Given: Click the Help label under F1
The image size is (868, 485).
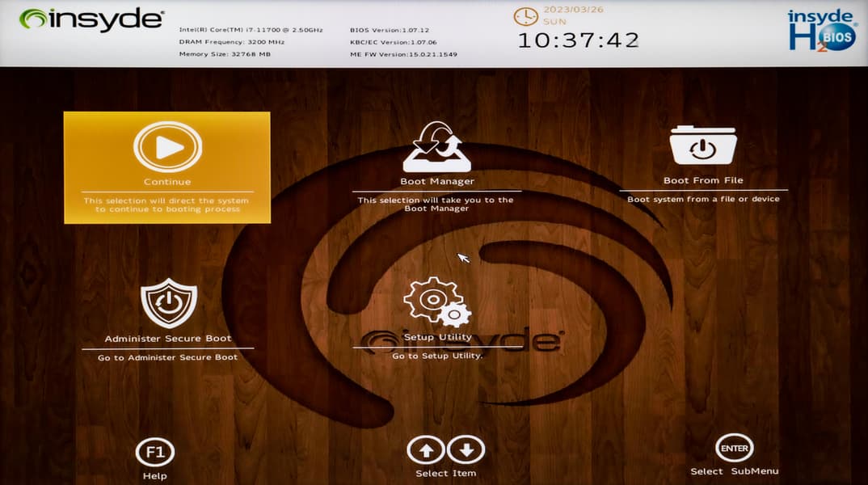Looking at the screenshot, I should tap(155, 475).
